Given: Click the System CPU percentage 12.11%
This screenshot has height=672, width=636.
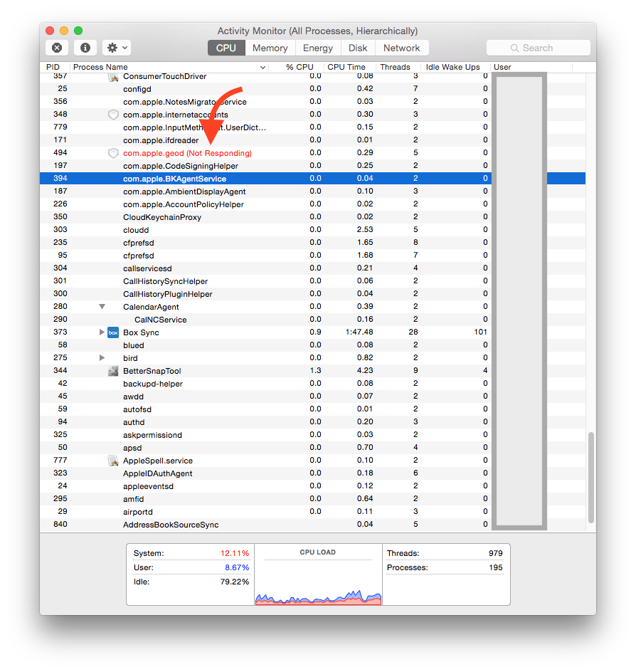Looking at the screenshot, I should pyautogui.click(x=235, y=553).
